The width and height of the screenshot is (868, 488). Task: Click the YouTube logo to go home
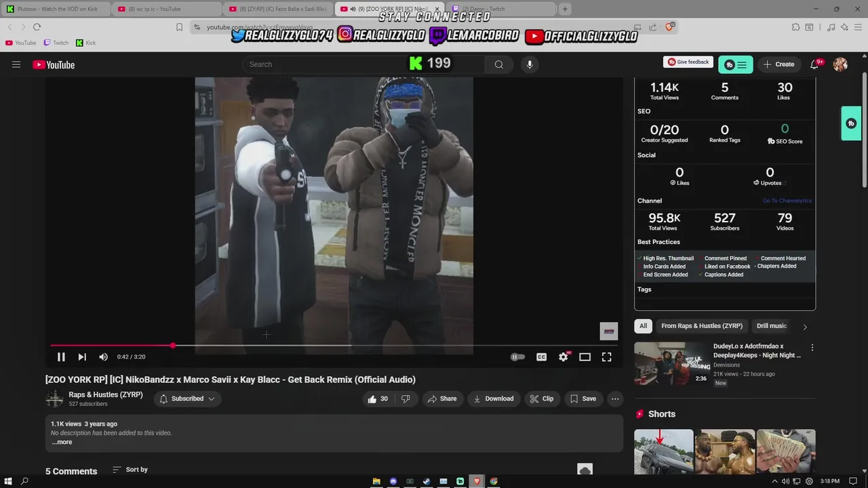tap(54, 64)
